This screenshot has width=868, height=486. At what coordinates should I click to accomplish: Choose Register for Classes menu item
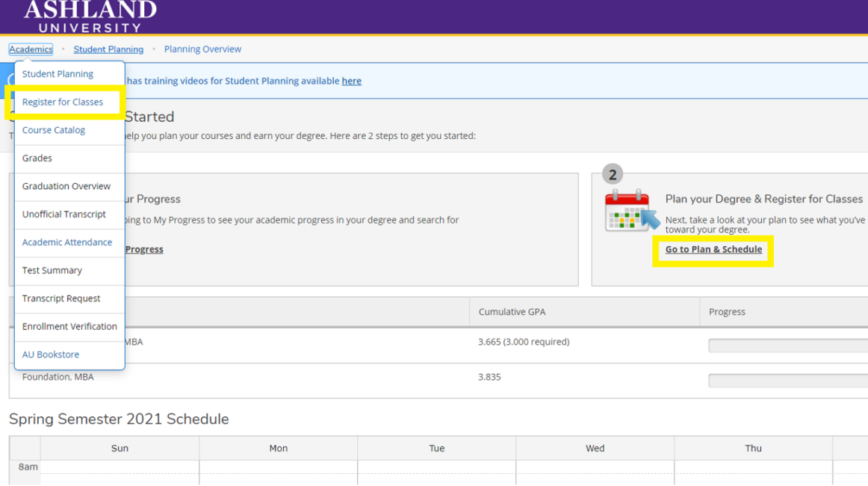pyautogui.click(x=63, y=102)
